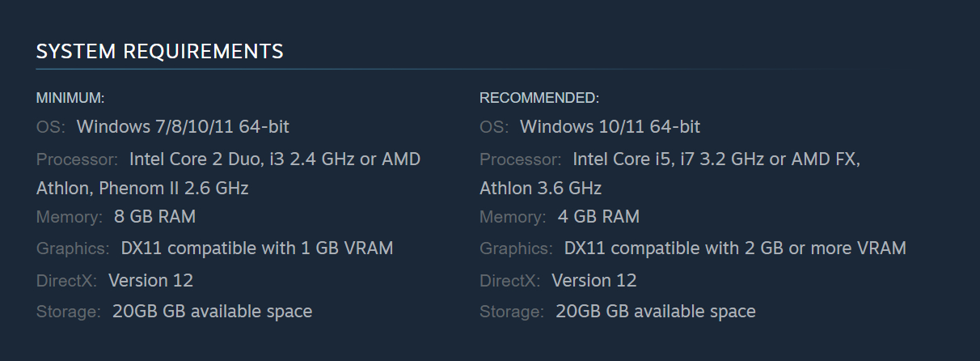Click Version 12 under Minimum DirectX
Viewport: 980px width, 361px height.
click(x=150, y=281)
